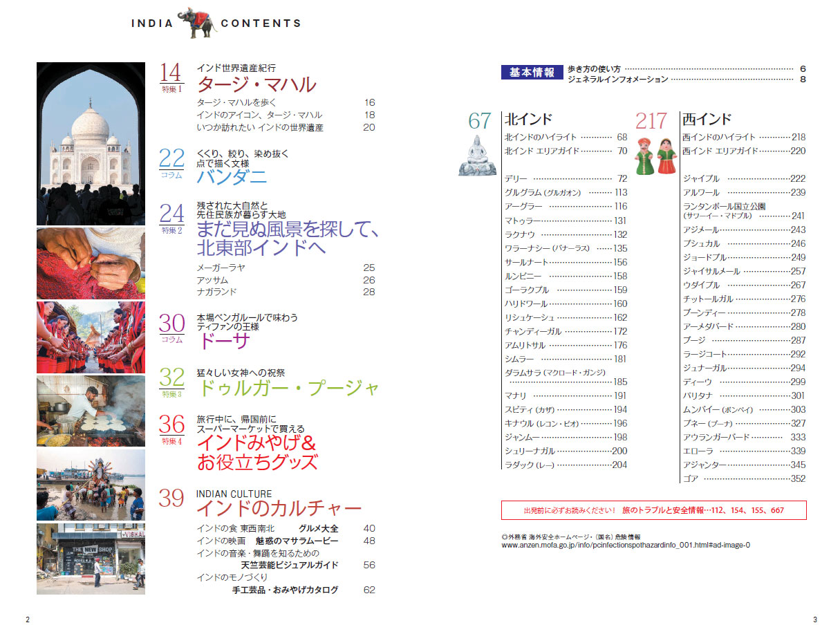Click the 基本情報 blue label
This screenshot has height=634, width=840.
pyautogui.click(x=531, y=73)
